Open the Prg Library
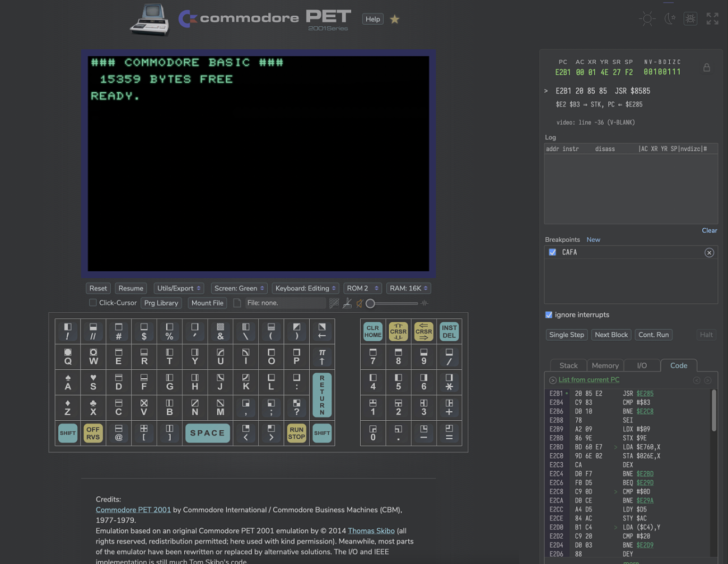This screenshot has height=564, width=728. (161, 303)
